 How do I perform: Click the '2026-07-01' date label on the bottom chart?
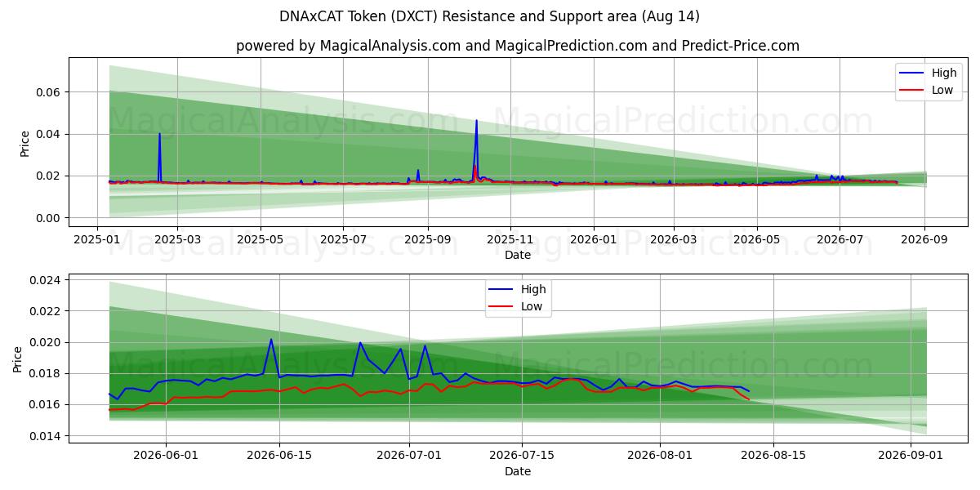pyautogui.click(x=408, y=456)
